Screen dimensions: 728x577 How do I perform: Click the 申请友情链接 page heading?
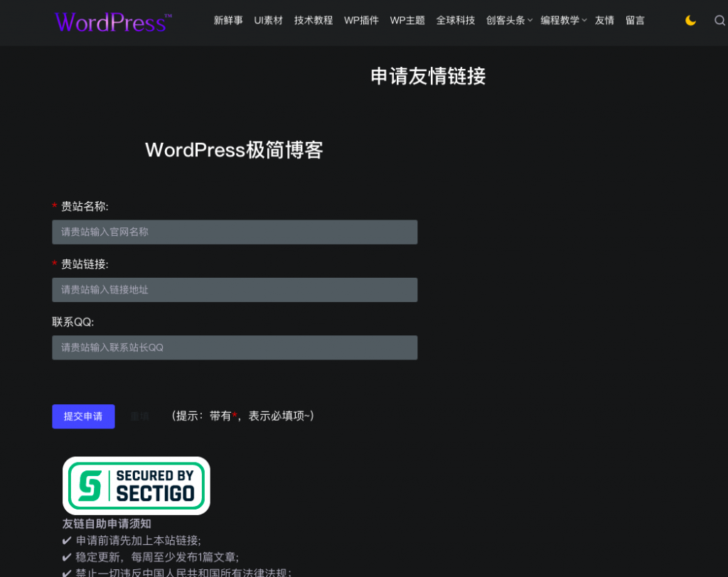coord(428,76)
